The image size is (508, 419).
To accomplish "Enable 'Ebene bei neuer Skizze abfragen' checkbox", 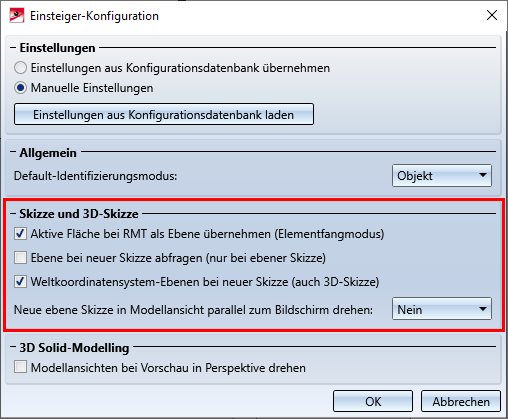I will click(20, 258).
